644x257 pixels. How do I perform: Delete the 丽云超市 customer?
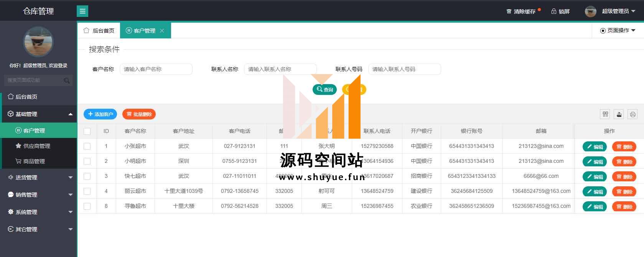[624, 191]
